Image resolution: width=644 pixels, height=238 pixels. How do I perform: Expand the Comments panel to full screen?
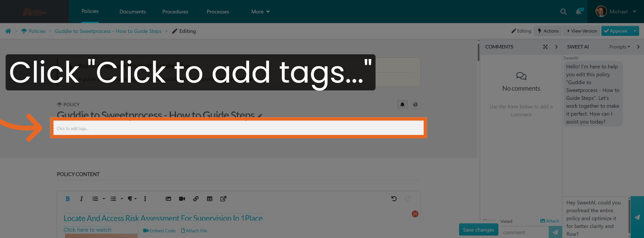click(545, 47)
